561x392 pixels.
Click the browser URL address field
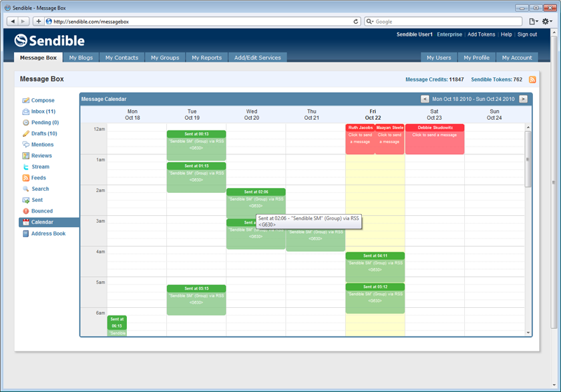(202, 22)
